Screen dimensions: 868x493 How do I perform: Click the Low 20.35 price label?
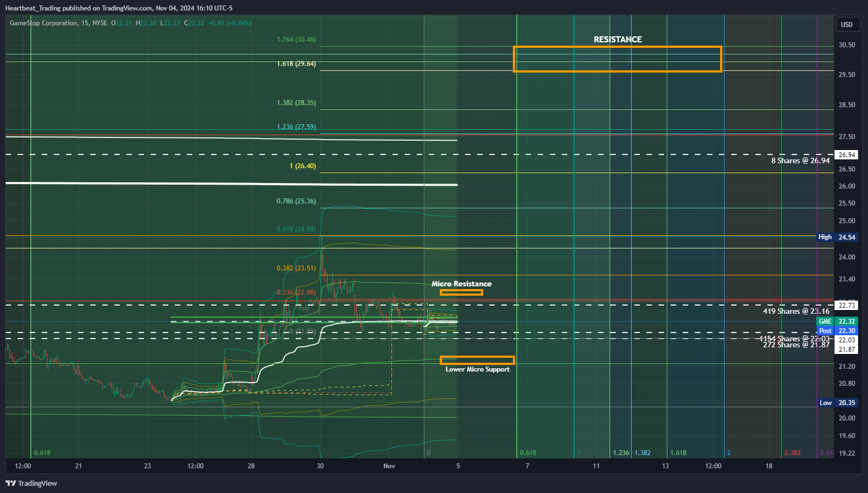tap(838, 403)
